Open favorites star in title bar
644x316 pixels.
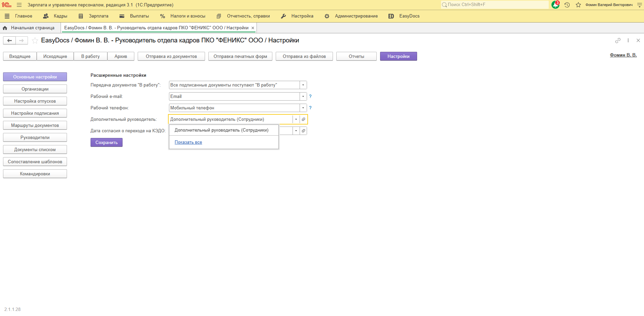pos(578,5)
